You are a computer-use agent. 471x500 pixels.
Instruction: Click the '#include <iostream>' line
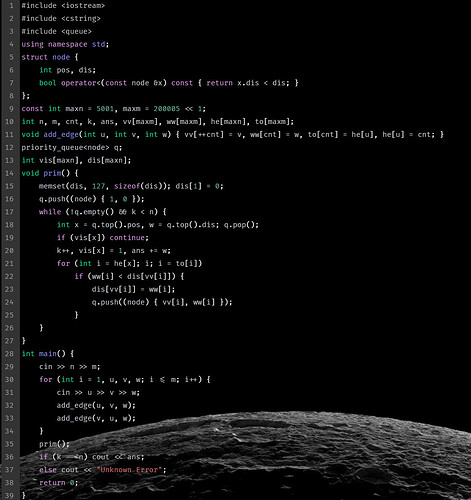(x=63, y=6)
